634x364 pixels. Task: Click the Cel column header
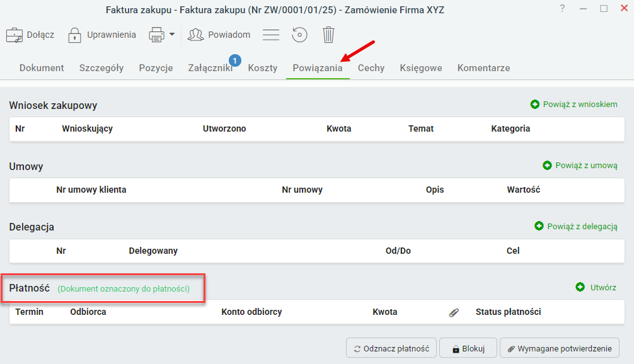513,251
